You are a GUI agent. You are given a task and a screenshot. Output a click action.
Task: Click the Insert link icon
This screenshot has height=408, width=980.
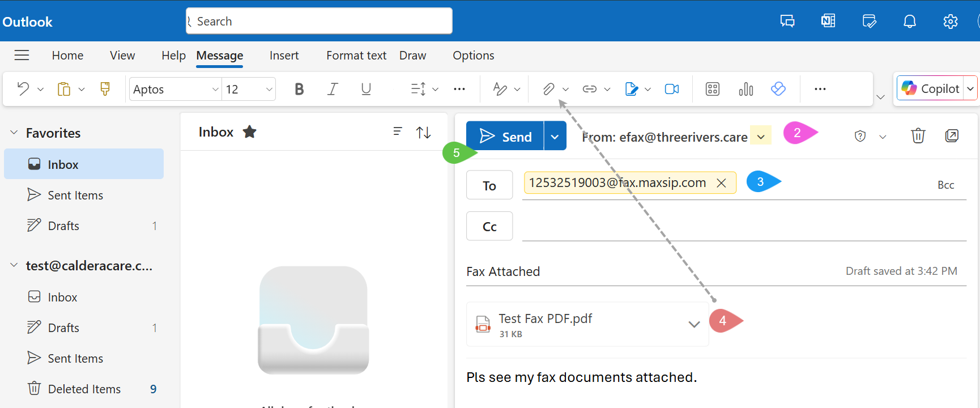click(590, 89)
